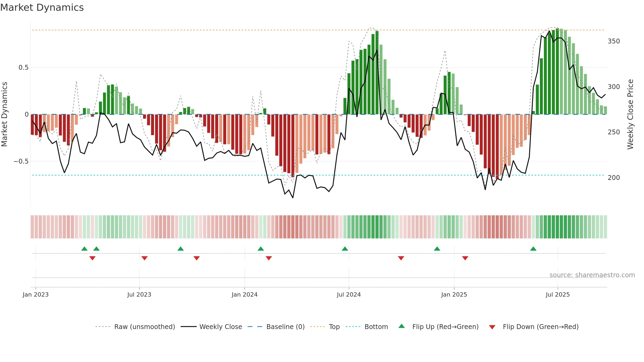Toggle the Top legend entry
The height and width of the screenshot is (362, 644).
click(x=325, y=327)
